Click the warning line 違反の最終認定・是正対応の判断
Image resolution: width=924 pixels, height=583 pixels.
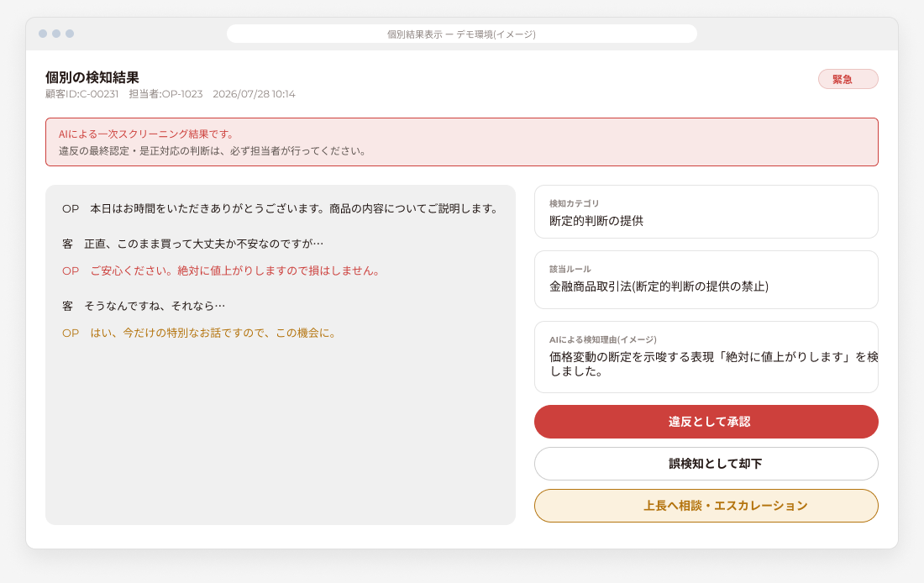click(x=213, y=151)
